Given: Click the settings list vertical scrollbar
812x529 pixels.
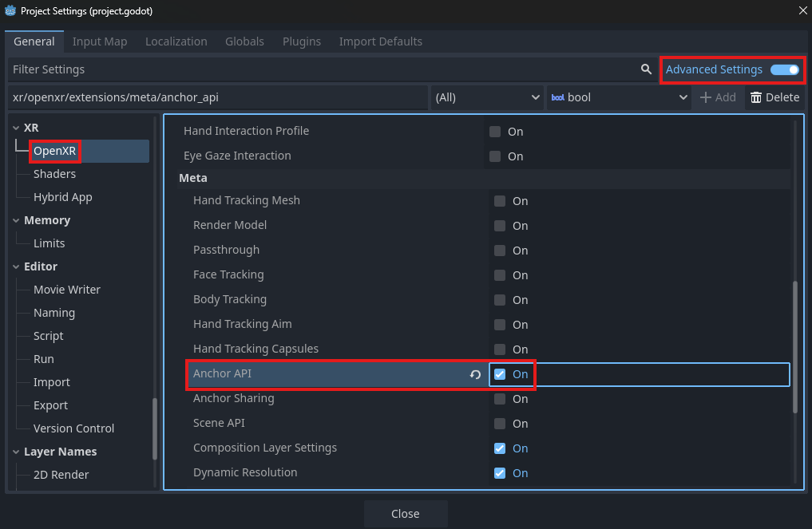Looking at the screenshot, I should coord(795,347).
